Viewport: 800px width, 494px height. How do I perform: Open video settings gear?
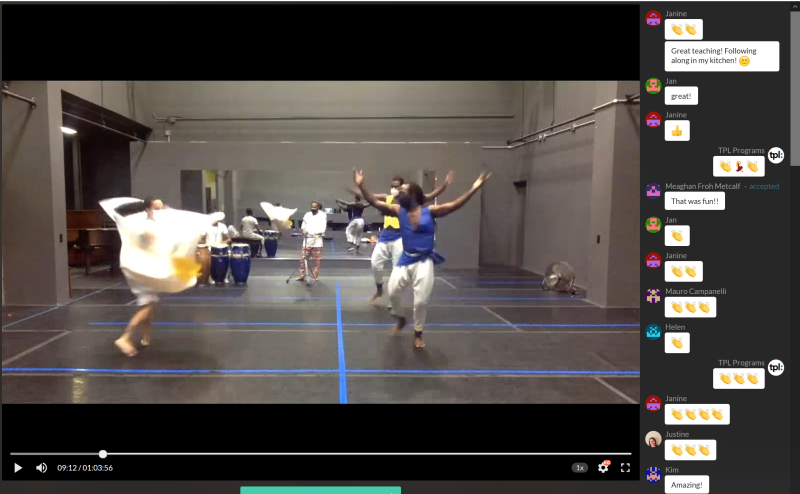[603, 467]
